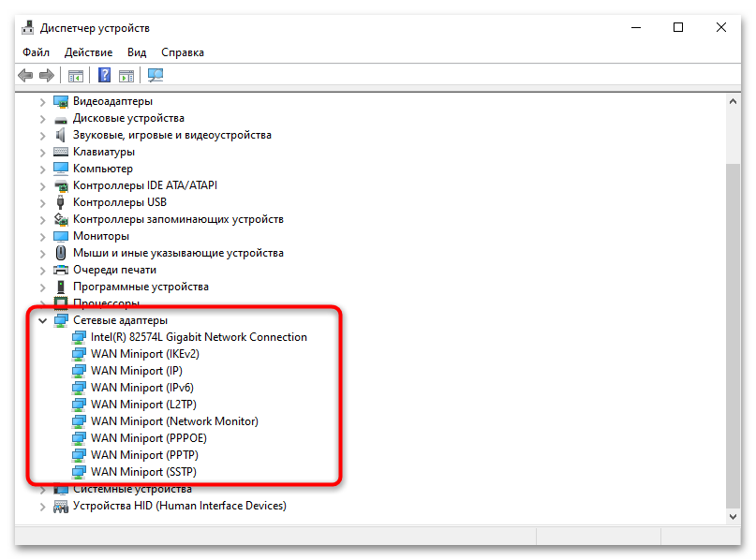Open the Действие menu
Viewport: 756px width, 560px height.
pos(88,52)
